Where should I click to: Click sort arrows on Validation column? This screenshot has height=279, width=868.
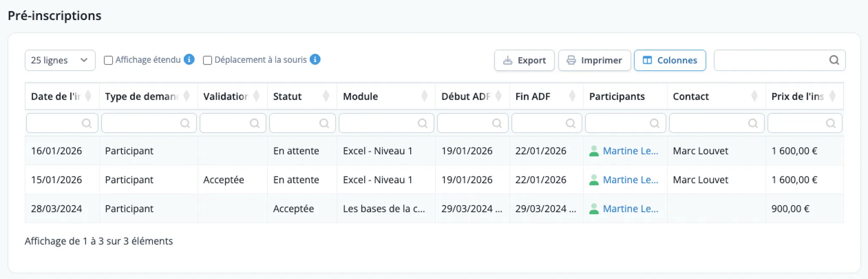click(256, 96)
